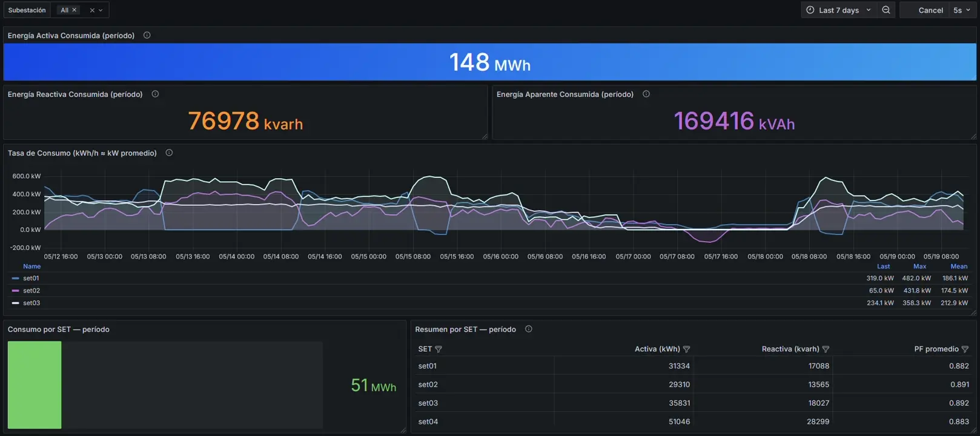Show info for Energía Activa Consumida panel
This screenshot has width=980, height=436.
click(147, 36)
